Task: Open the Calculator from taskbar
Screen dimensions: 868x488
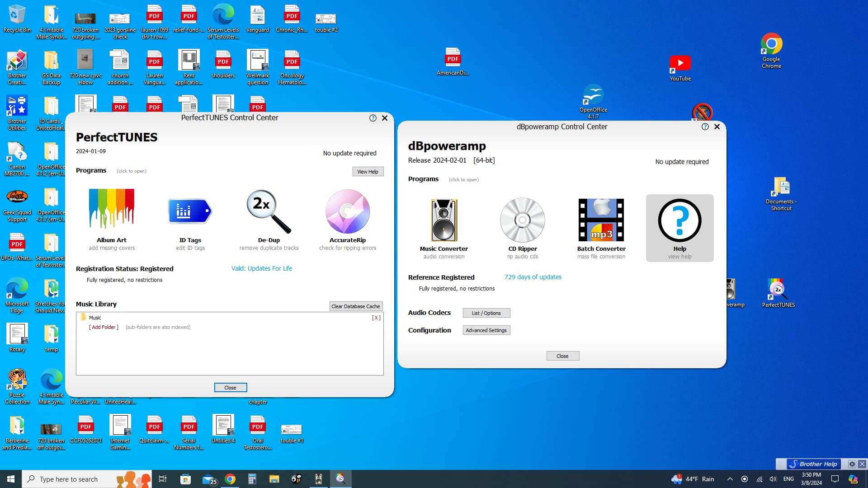Action: 252,479
